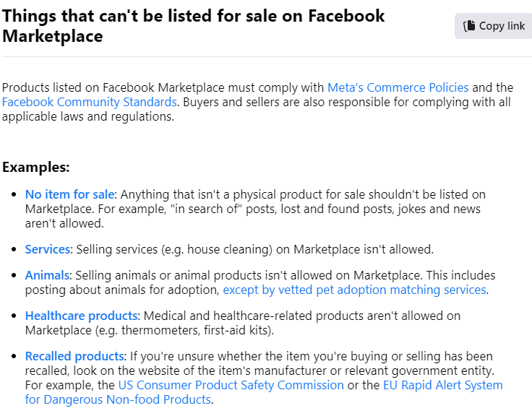The image size is (532, 416).
Task: Open the Recalled products link
Action: click(x=74, y=356)
